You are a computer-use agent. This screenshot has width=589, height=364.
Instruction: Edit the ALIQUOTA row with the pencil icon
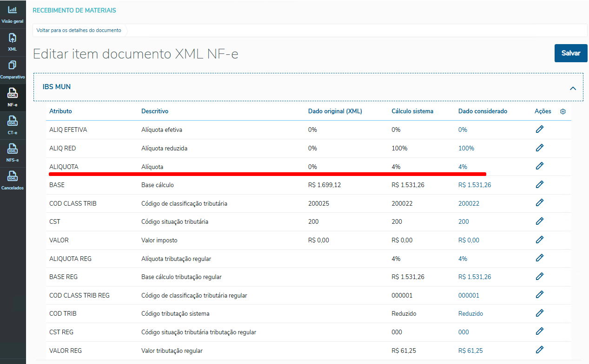pyautogui.click(x=539, y=166)
